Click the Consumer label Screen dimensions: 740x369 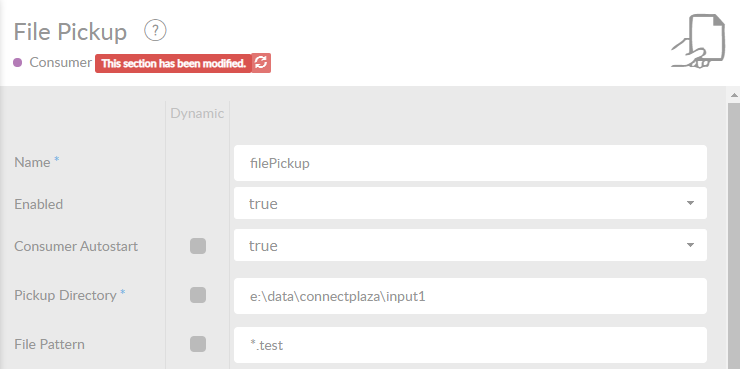[x=60, y=62]
